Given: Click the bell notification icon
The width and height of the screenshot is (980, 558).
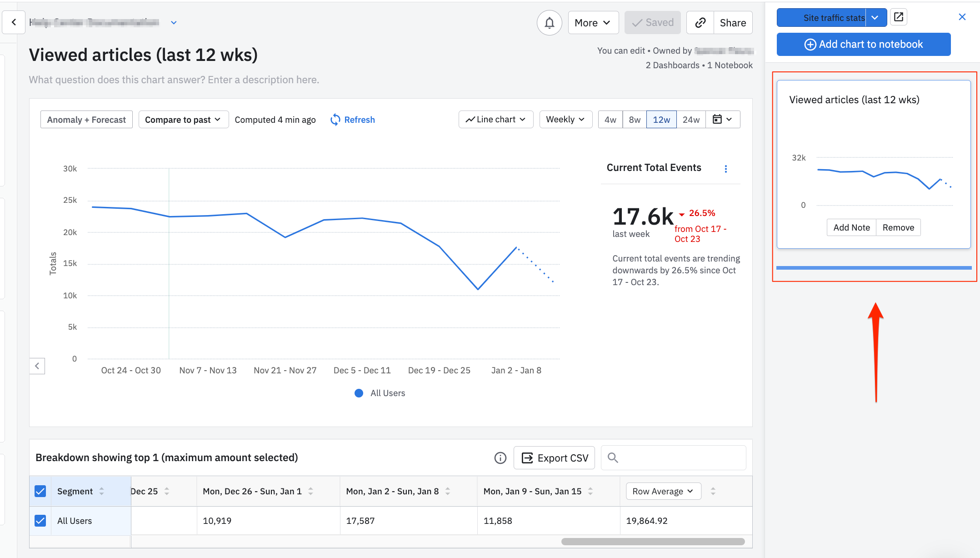Looking at the screenshot, I should [549, 22].
